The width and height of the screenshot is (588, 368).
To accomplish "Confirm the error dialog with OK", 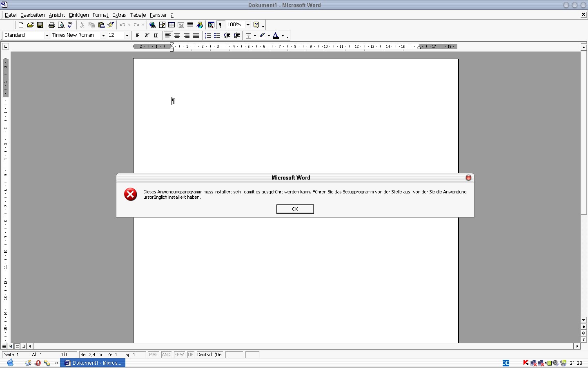I will point(295,209).
